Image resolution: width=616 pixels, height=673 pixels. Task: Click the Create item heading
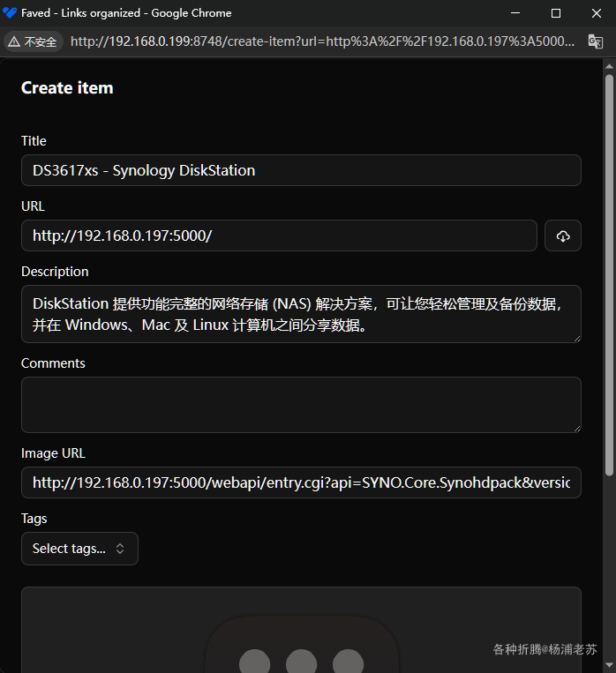[67, 88]
